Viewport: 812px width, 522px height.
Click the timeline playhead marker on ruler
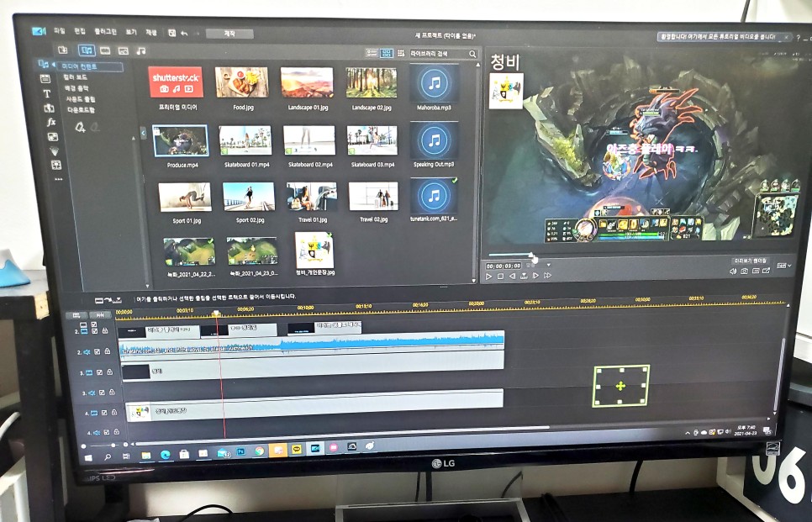tap(217, 314)
